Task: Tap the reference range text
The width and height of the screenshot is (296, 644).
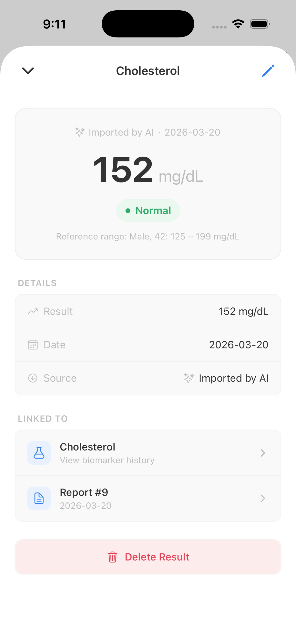Action: [x=148, y=236]
